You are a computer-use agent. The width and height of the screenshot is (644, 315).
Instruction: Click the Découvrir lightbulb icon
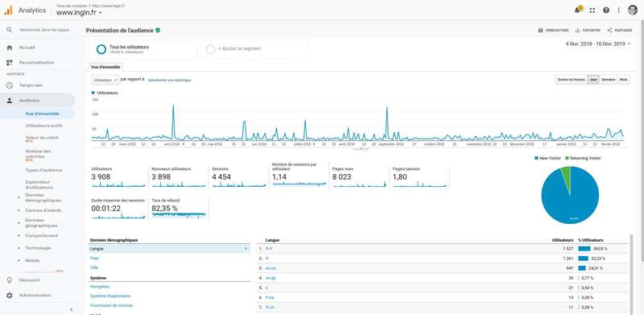(x=10, y=280)
